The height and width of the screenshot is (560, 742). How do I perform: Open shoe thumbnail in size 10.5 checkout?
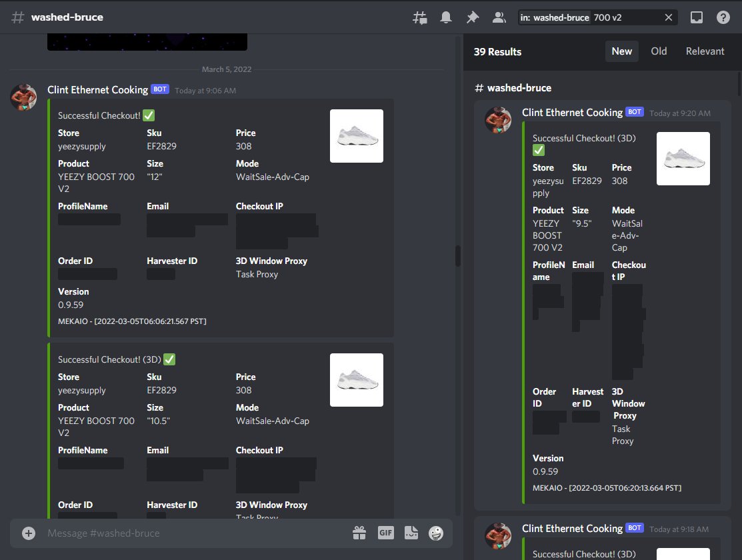click(x=356, y=379)
